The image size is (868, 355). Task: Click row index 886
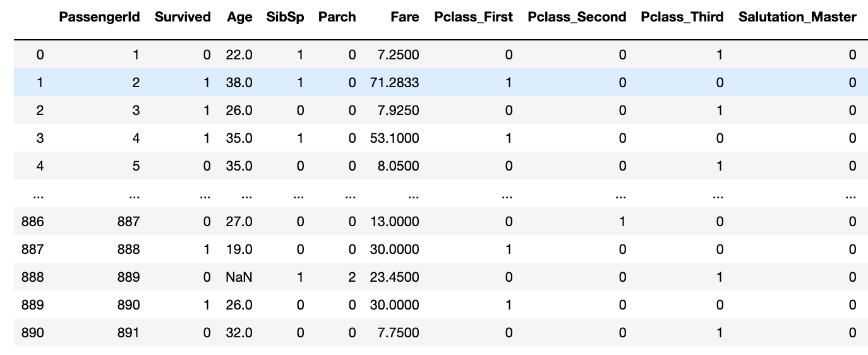click(x=32, y=221)
